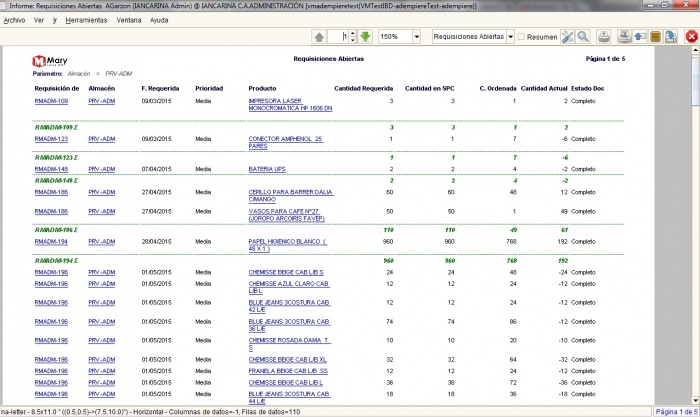Click the Prioridad column header

[x=209, y=88]
